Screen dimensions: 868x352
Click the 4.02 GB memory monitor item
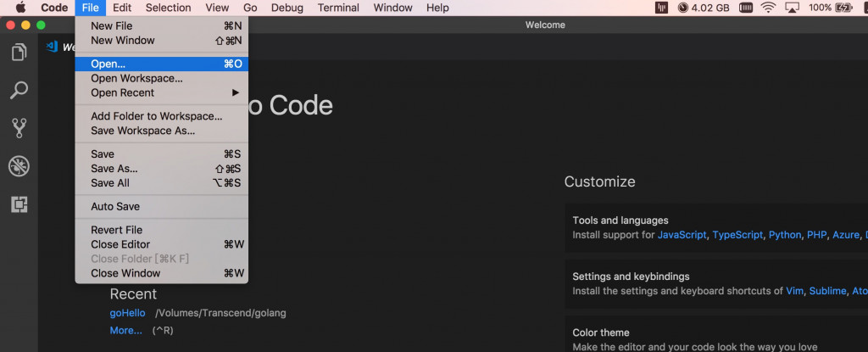tap(704, 8)
